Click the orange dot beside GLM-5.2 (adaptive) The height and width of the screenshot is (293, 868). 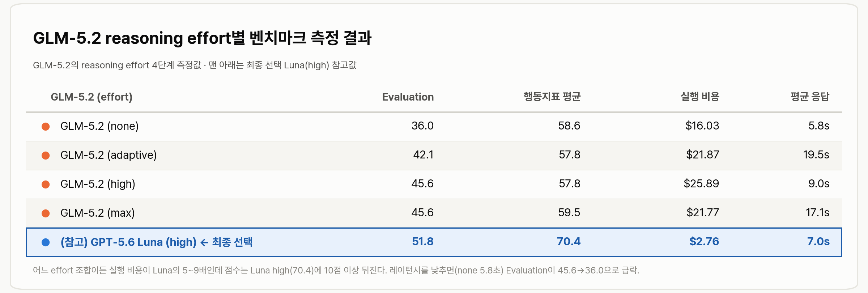46,156
